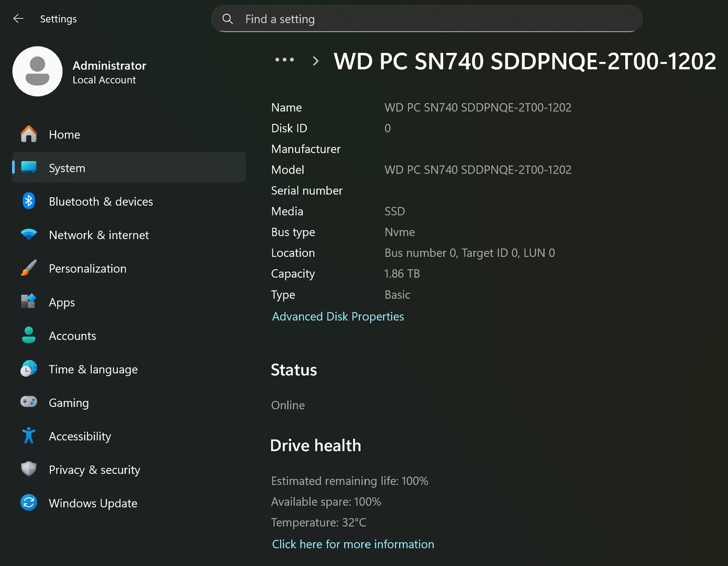This screenshot has height=566, width=728.
Task: Expand the breadcrumb ellipsis menu
Action: click(x=284, y=60)
